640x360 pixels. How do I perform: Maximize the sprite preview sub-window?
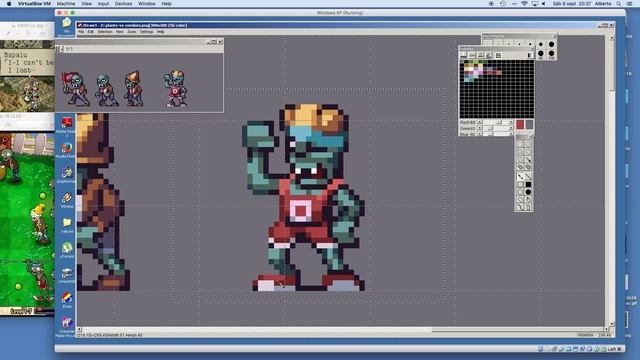coord(214,42)
